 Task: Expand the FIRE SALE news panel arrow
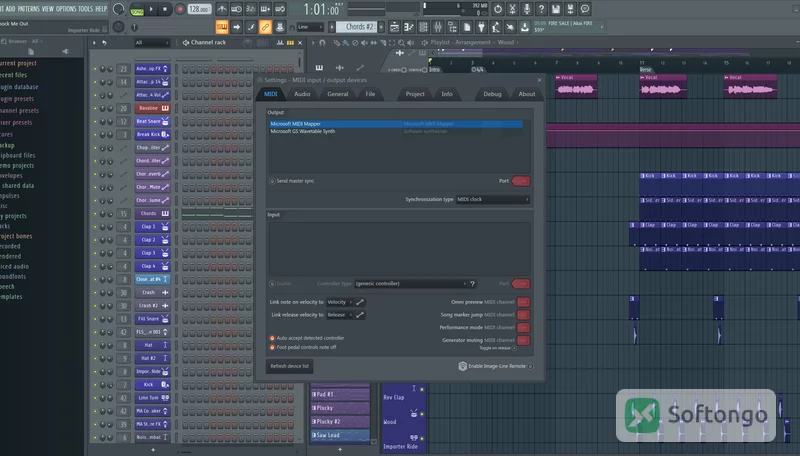pos(602,27)
